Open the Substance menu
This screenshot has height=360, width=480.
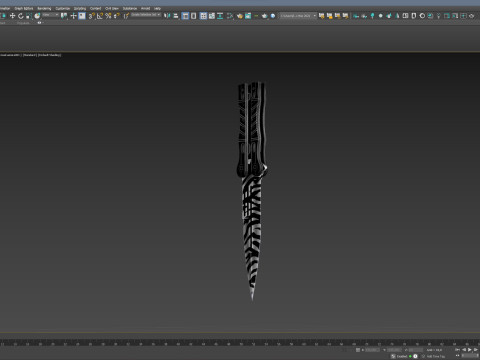coord(130,8)
